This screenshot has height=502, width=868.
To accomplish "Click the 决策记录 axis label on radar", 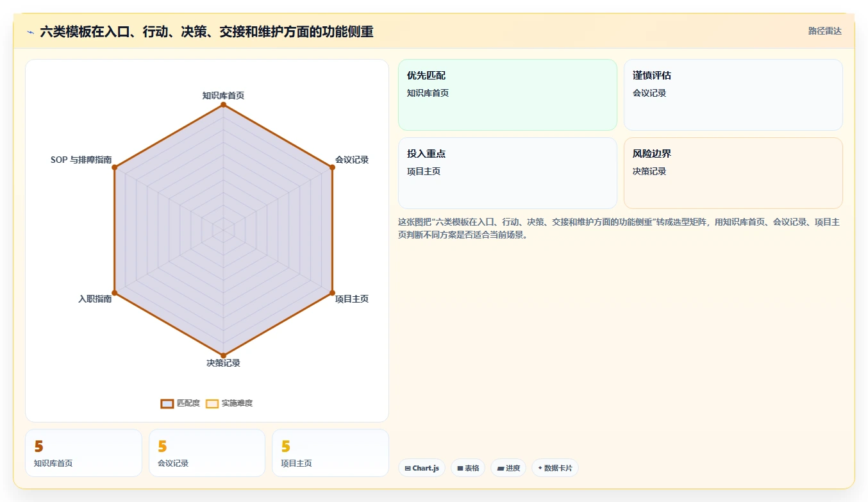I will point(223,363).
